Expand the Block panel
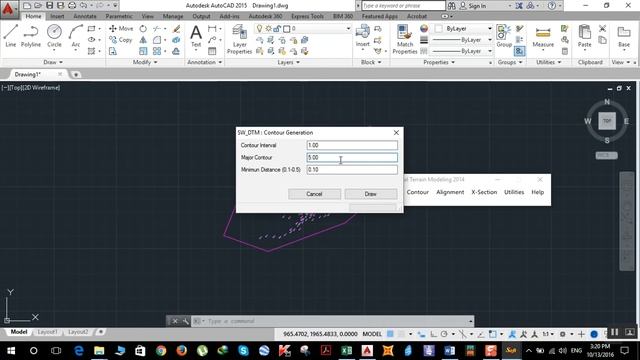The image size is (640, 360). click(x=371, y=62)
